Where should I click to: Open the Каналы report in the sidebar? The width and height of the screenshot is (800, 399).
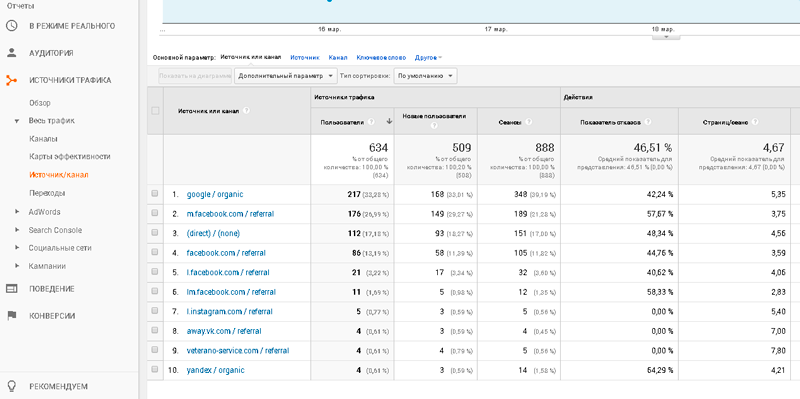tap(43, 139)
